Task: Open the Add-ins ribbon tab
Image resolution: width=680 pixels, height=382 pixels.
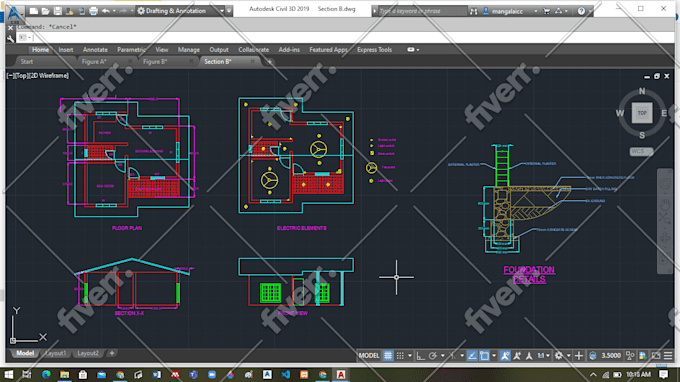Action: click(x=289, y=50)
